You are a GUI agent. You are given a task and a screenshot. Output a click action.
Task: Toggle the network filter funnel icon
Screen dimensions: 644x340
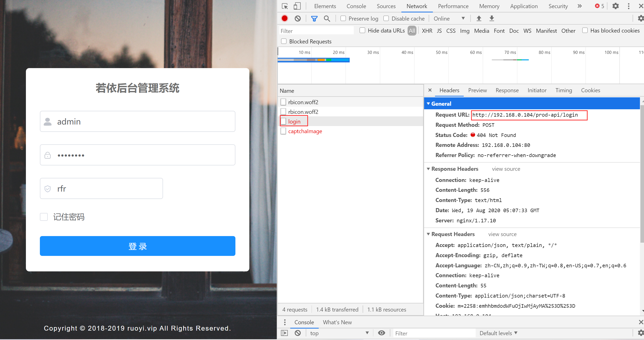pyautogui.click(x=314, y=18)
